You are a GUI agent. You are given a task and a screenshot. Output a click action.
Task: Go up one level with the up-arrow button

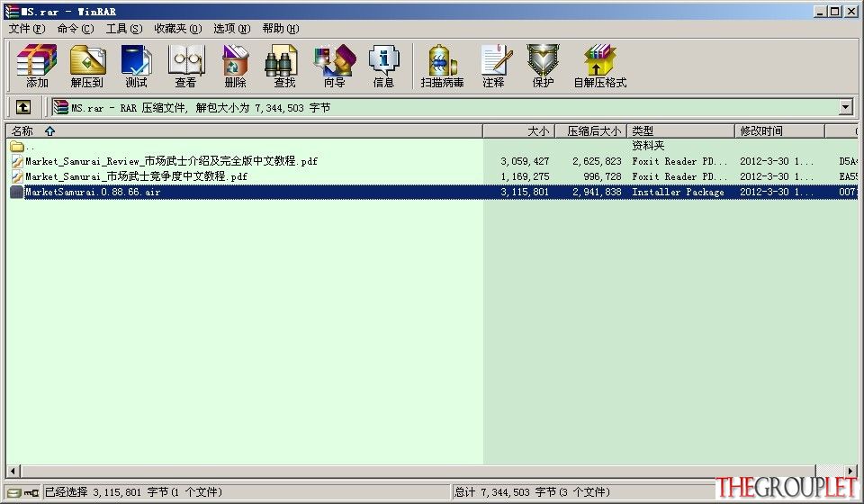(x=23, y=107)
